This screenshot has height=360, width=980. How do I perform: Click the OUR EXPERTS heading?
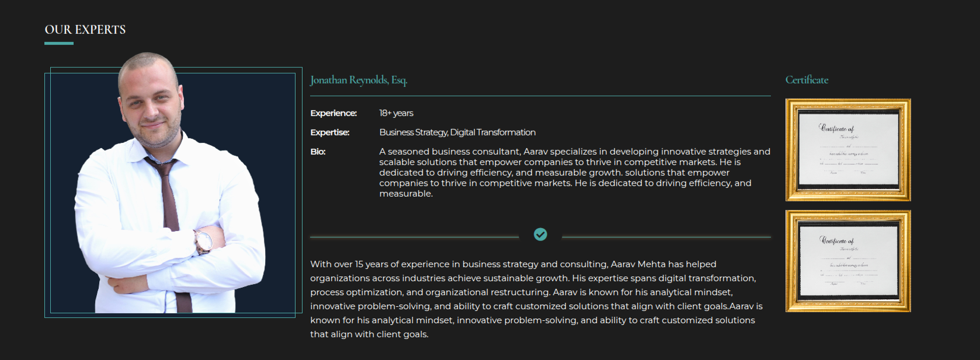(x=85, y=30)
